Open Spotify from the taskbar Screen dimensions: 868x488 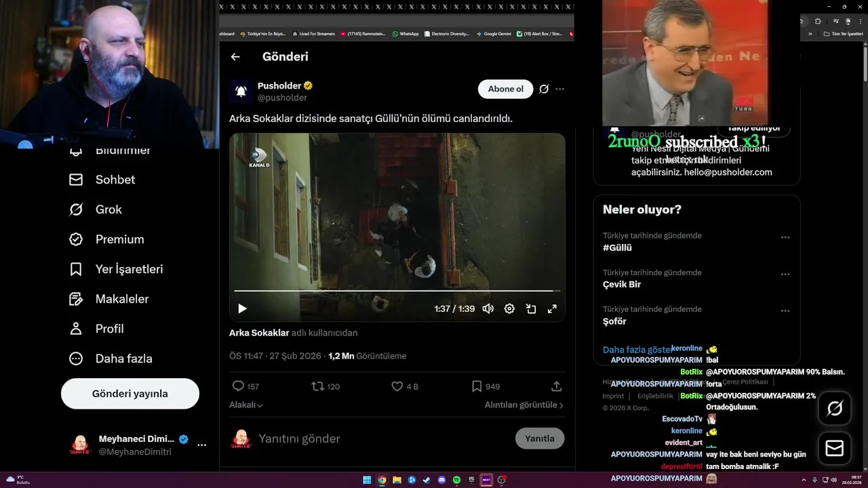[456, 480]
